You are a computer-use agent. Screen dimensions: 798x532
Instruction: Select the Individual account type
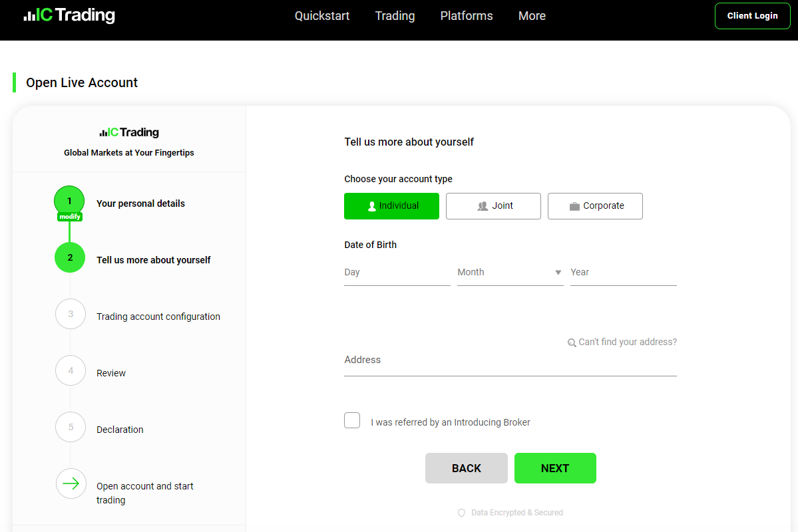coord(391,206)
